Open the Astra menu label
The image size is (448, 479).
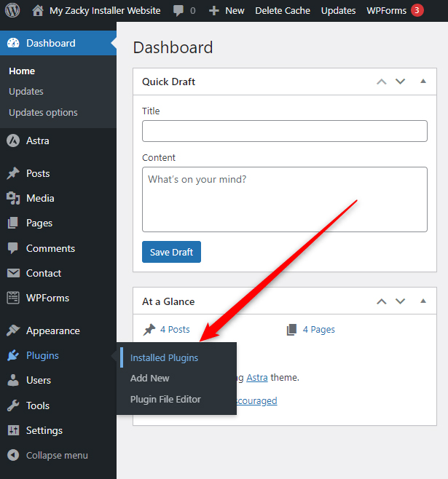coord(38,140)
